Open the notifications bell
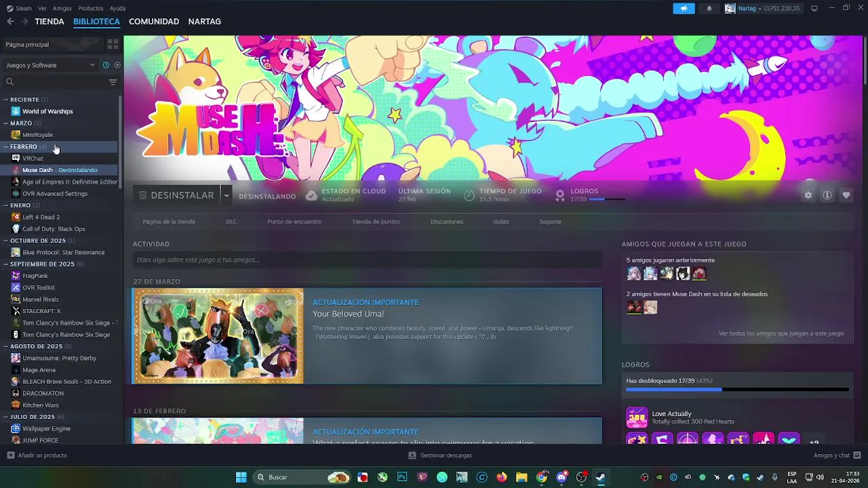868x488 pixels. pos(709,8)
